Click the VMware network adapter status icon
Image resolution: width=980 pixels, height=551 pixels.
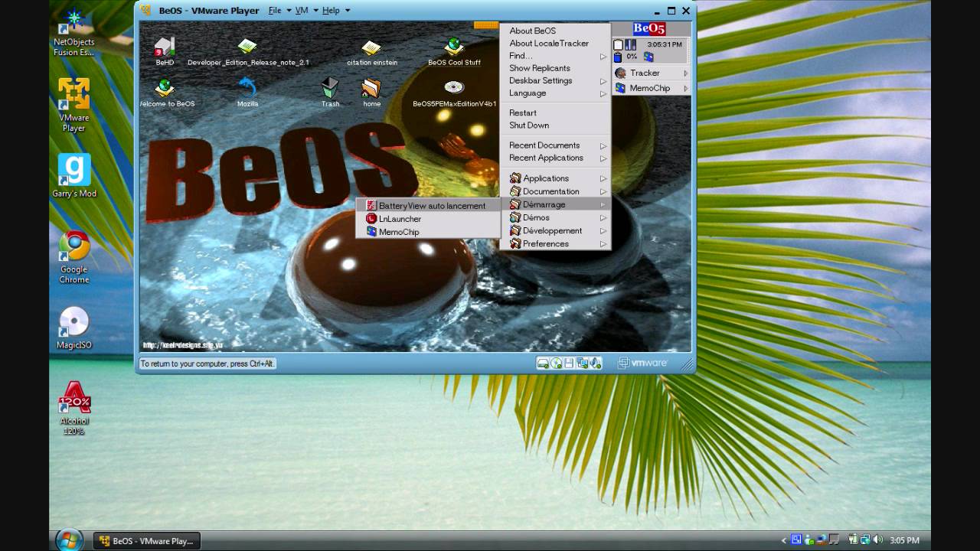point(583,364)
